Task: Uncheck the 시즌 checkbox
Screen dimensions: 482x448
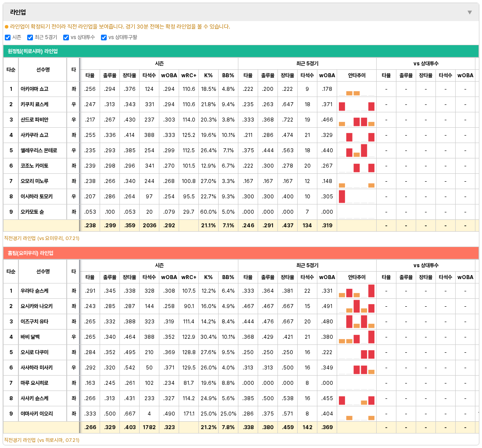Action: point(8,37)
